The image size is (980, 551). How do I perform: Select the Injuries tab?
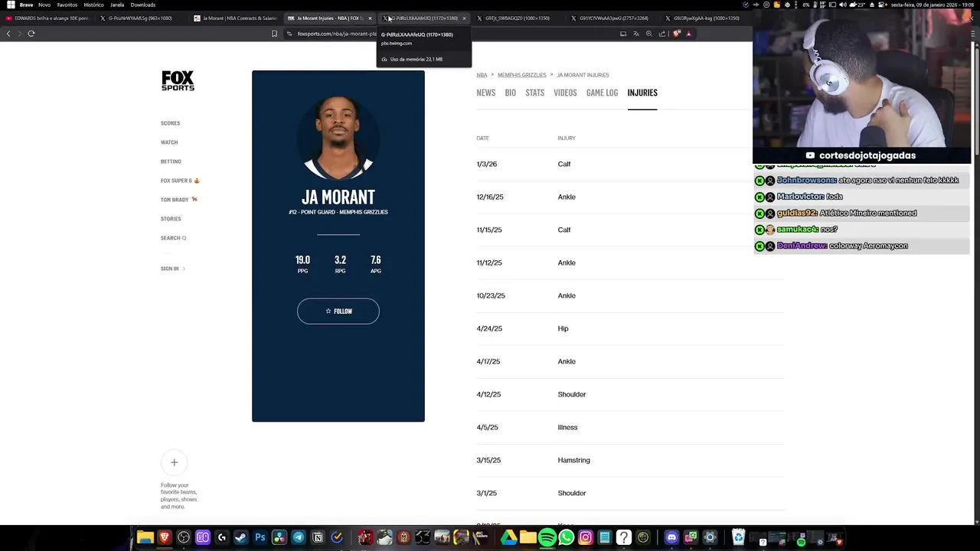click(642, 93)
